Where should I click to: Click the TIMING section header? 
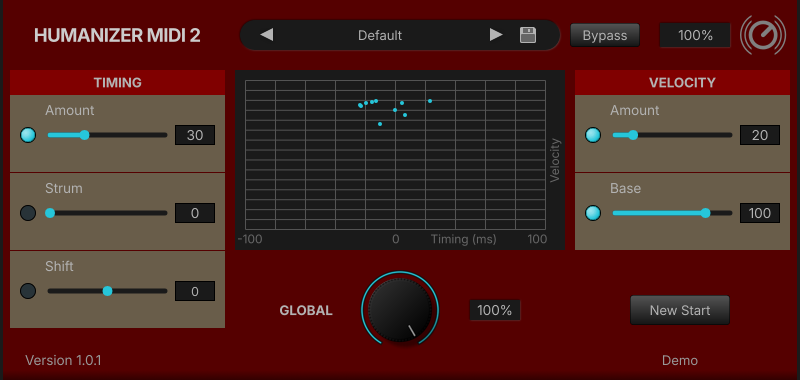[117, 83]
